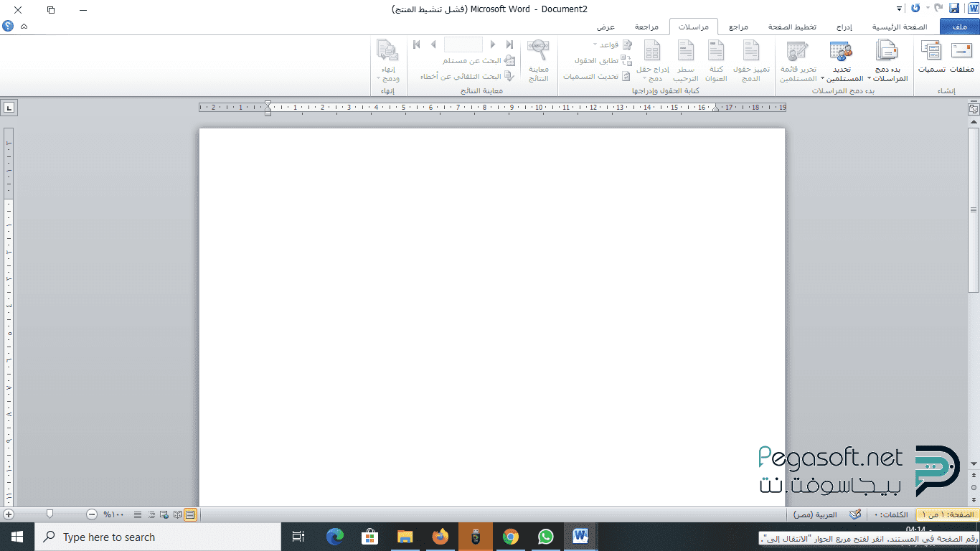980x551 pixels.
Task: Switch to the Review (مراجعة) tab
Action: [x=646, y=27]
